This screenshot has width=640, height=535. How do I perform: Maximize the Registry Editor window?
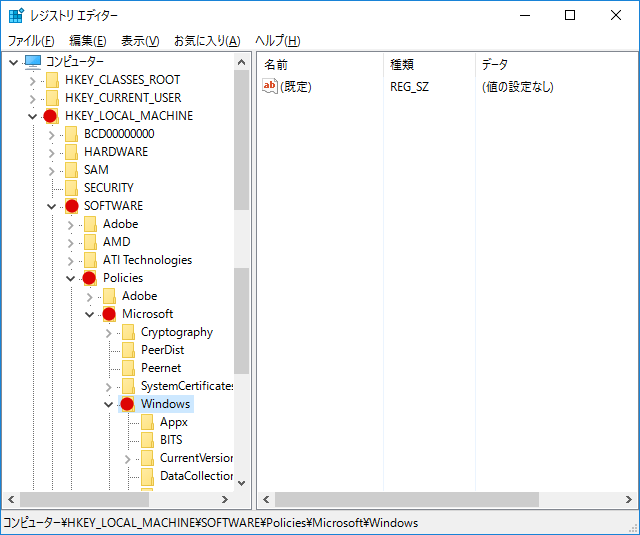(x=570, y=16)
